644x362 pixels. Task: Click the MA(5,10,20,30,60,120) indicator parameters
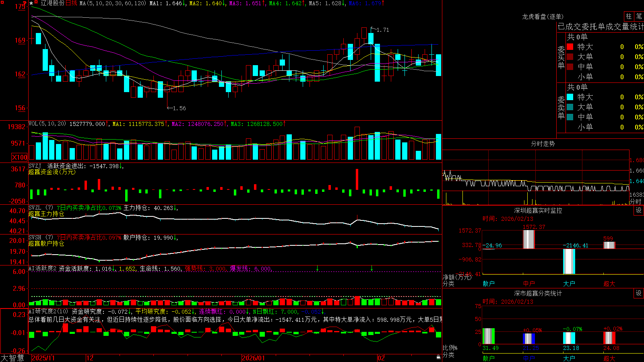coord(113,3)
